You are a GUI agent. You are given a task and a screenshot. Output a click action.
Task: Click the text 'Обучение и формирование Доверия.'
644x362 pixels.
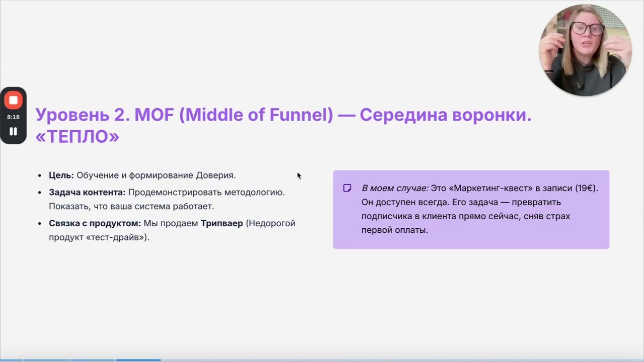click(x=156, y=175)
